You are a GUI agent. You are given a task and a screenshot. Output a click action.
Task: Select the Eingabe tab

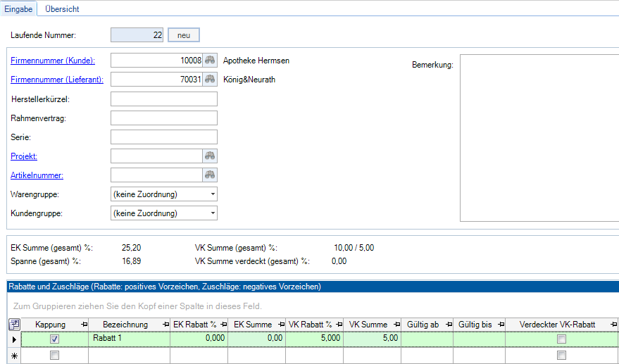(18, 9)
